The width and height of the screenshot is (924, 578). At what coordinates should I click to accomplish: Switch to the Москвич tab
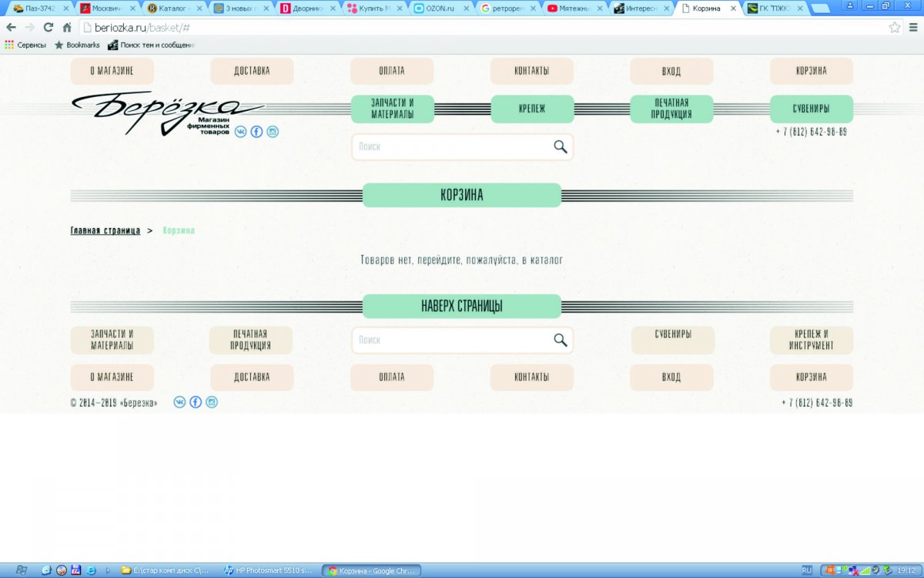(107, 8)
